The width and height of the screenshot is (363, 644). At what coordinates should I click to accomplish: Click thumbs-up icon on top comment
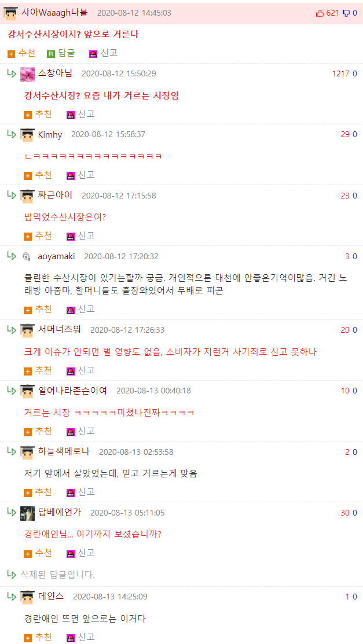point(320,13)
